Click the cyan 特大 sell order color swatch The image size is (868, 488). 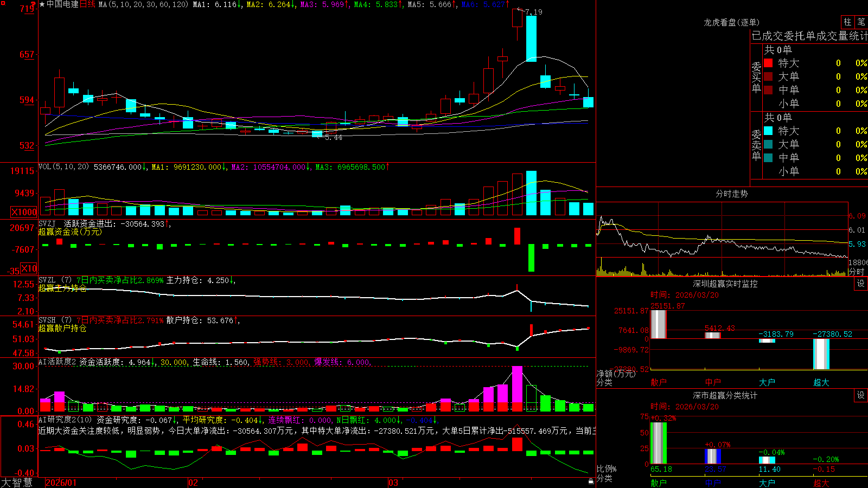(768, 131)
